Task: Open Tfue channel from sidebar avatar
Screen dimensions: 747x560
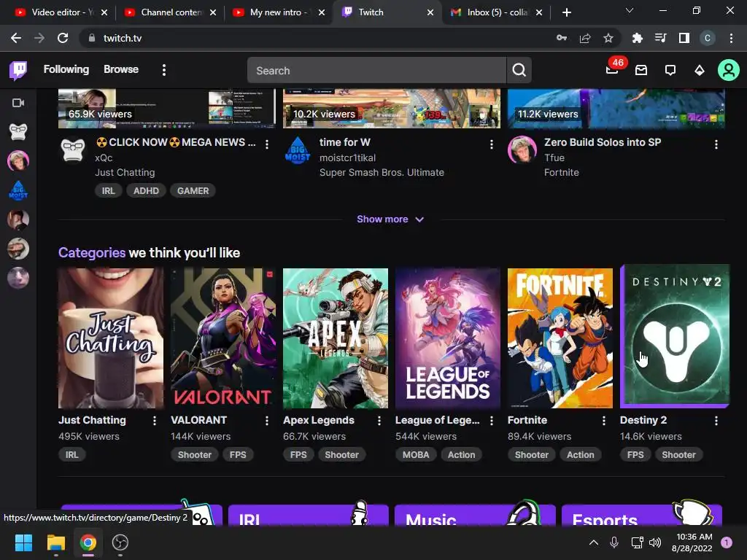Action: tap(18, 161)
